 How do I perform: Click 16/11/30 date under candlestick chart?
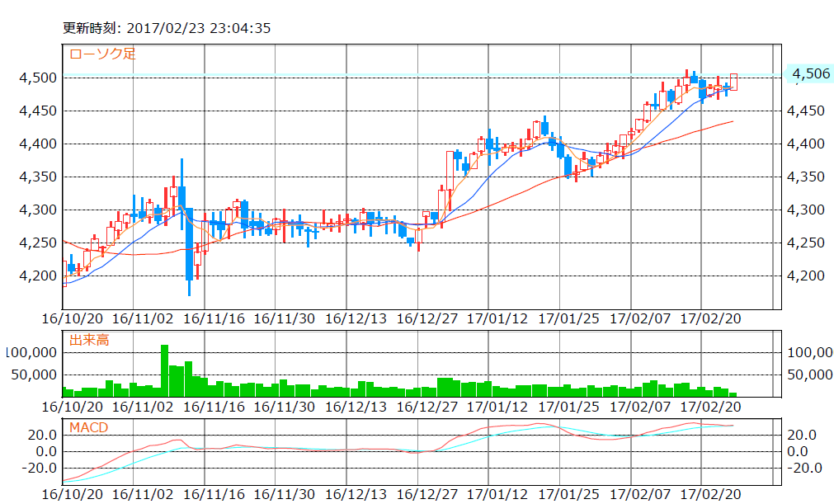[285, 319]
